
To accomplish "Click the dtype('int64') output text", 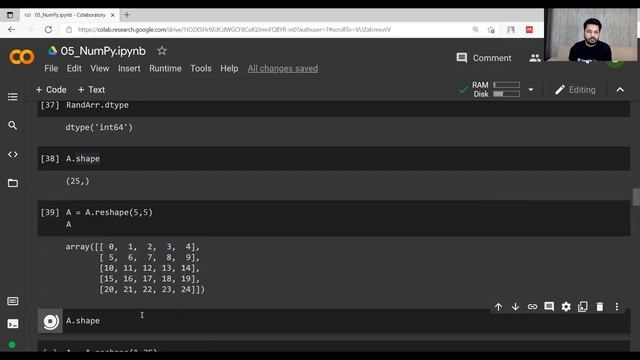I will [99, 127].
